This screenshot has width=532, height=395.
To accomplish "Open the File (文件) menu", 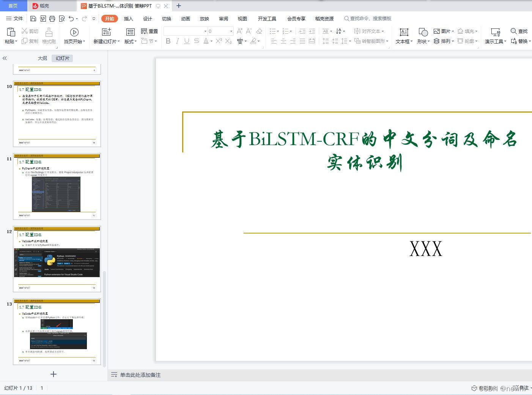I will [x=14, y=19].
